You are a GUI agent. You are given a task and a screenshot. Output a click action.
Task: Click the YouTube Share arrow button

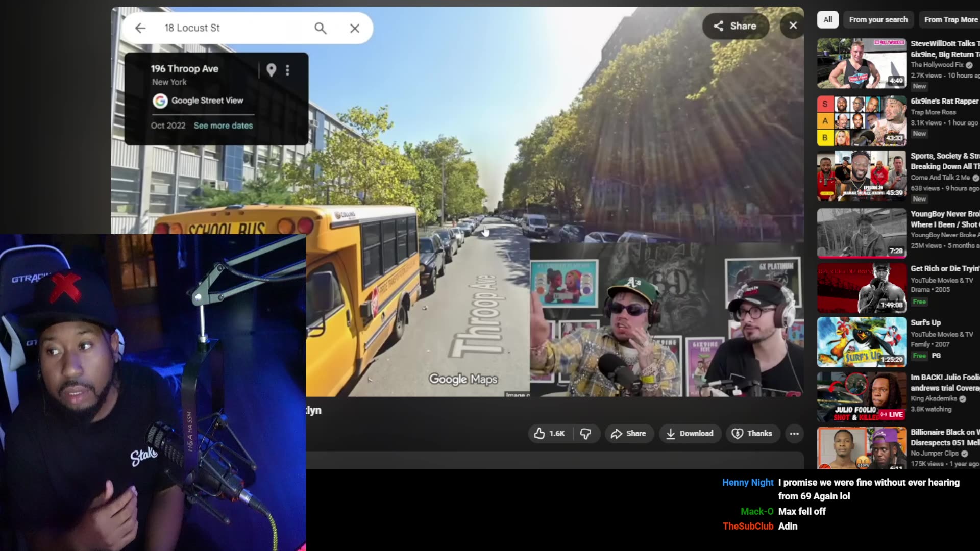[629, 434]
